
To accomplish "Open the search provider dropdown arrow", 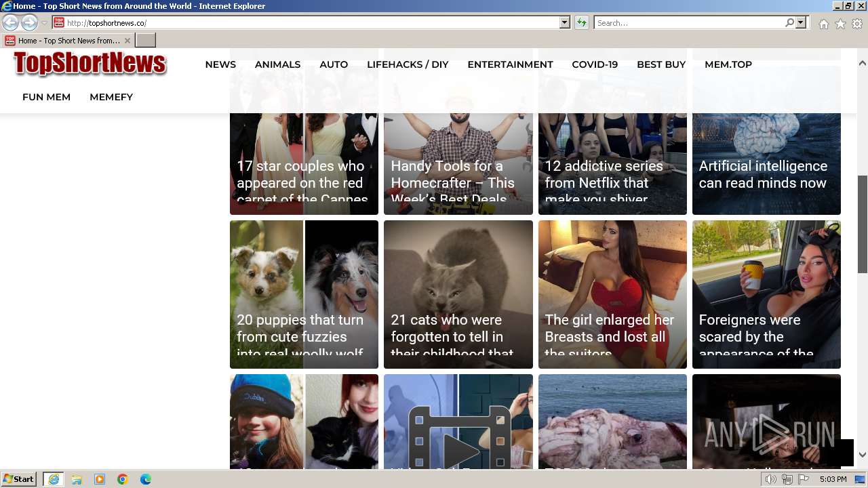I will click(x=801, y=23).
